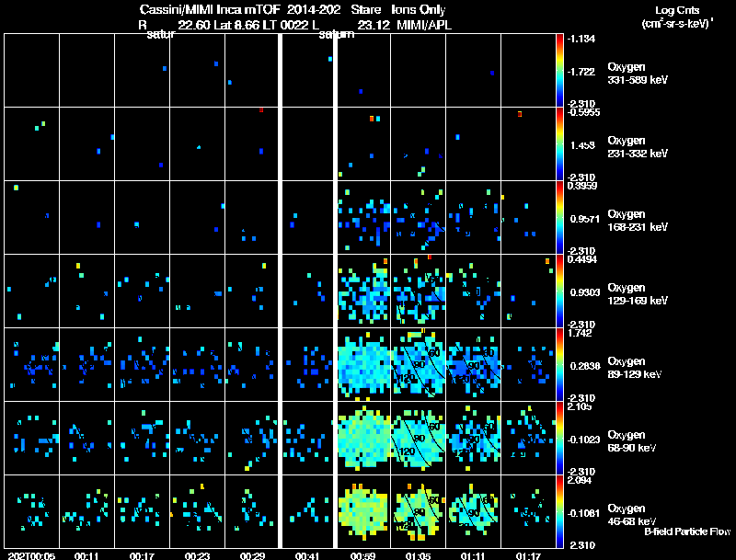Click the 00:59 time label
This screenshot has width=736, height=560.
pyautogui.click(x=362, y=555)
